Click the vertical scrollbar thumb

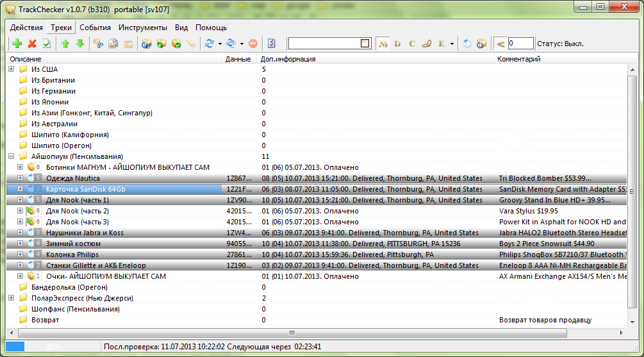[x=632, y=192]
